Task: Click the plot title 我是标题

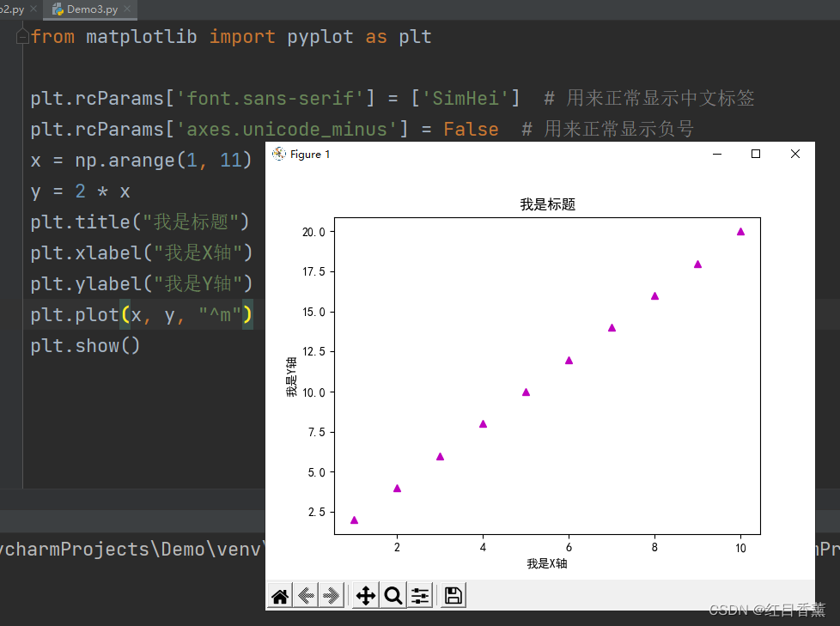Action: point(547,204)
